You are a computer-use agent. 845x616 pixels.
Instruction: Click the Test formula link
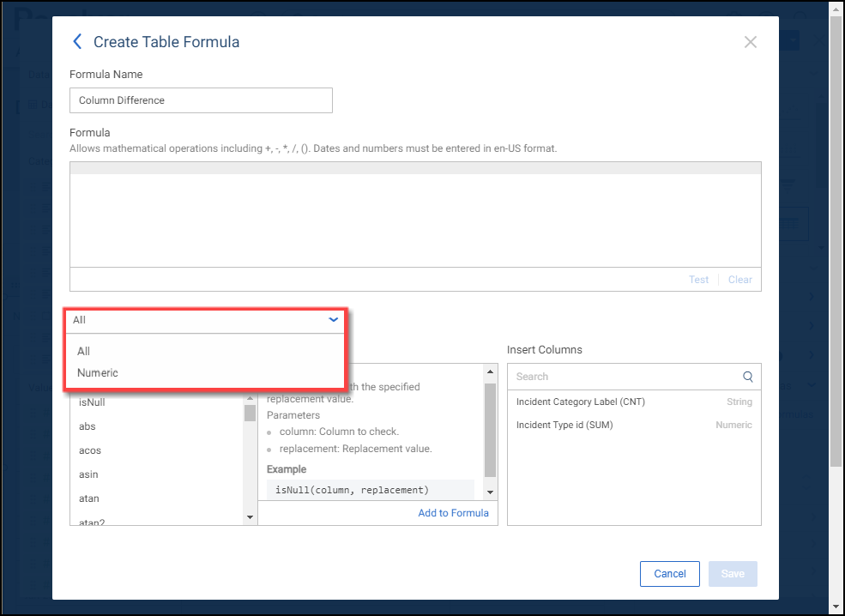pyautogui.click(x=698, y=280)
